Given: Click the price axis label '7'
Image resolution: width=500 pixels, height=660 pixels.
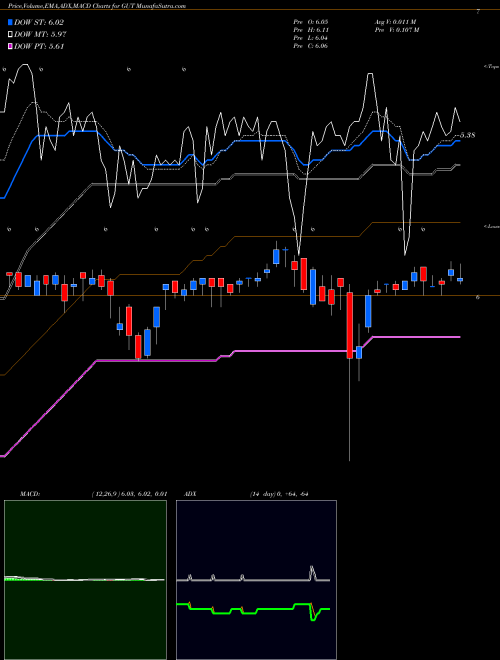Looking at the screenshot, I should point(478,12).
